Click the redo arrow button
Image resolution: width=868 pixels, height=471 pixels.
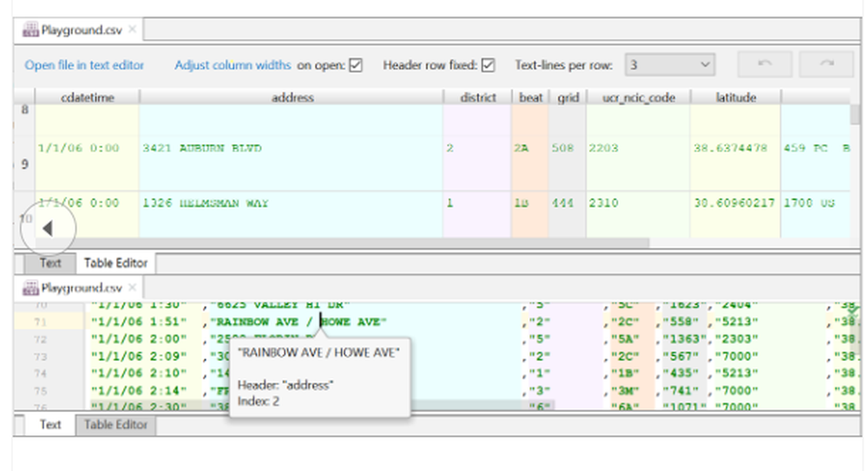[x=826, y=65]
